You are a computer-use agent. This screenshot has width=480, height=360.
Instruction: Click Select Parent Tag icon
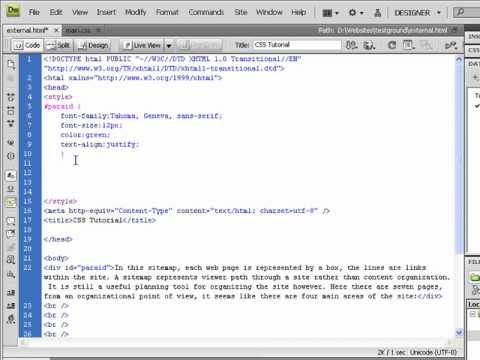(x=11, y=143)
